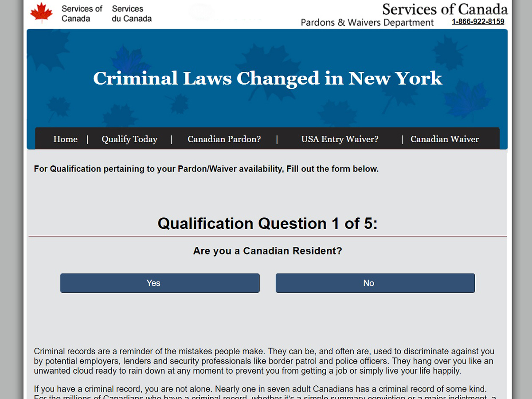Click the red maple leaf logo
Image resolution: width=532 pixels, height=399 pixels.
click(x=41, y=13)
